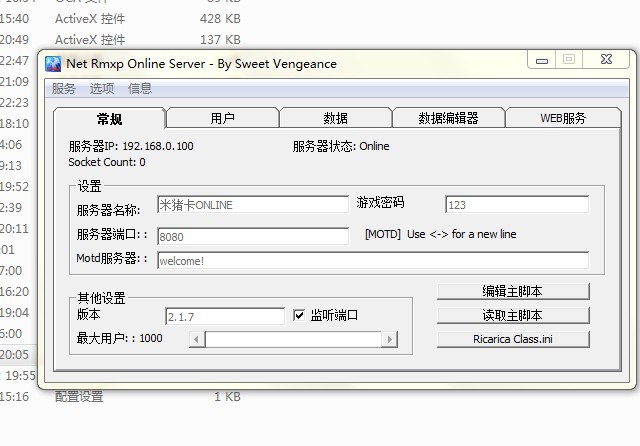
Task: Click the 编辑主脚本 button
Action: (513, 291)
